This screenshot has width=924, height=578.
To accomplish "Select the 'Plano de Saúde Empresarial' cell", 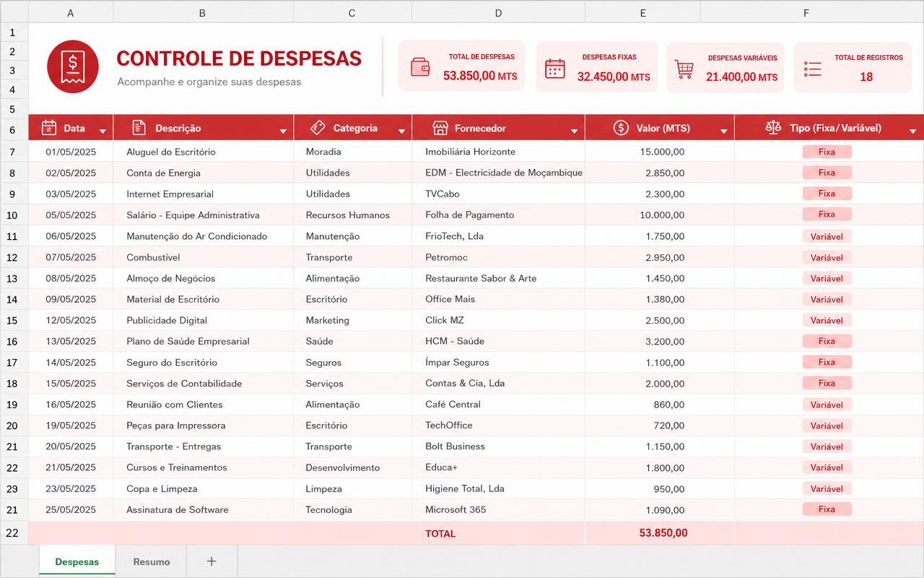I will click(203, 341).
